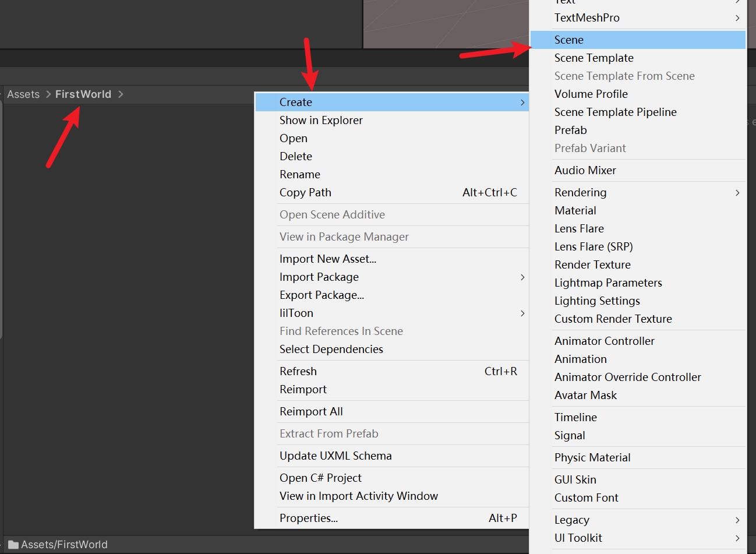Click Copy Path entry
The width and height of the screenshot is (756, 554).
[392, 192]
